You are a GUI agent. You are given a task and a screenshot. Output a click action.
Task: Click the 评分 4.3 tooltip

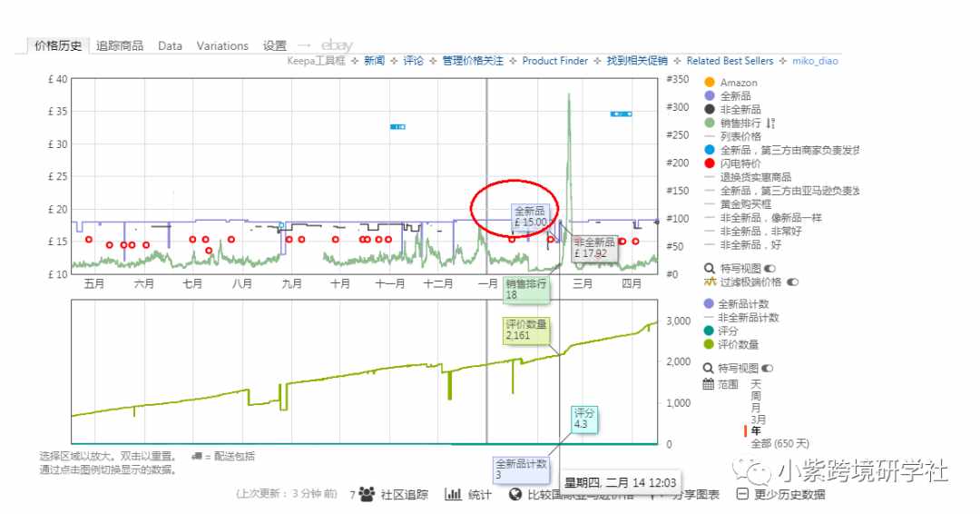tap(584, 419)
